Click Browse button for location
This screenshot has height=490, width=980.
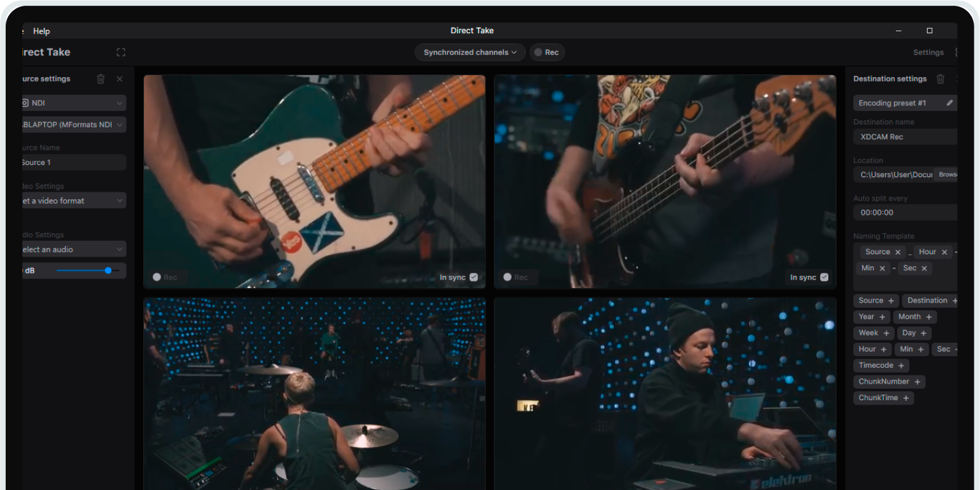(x=947, y=175)
